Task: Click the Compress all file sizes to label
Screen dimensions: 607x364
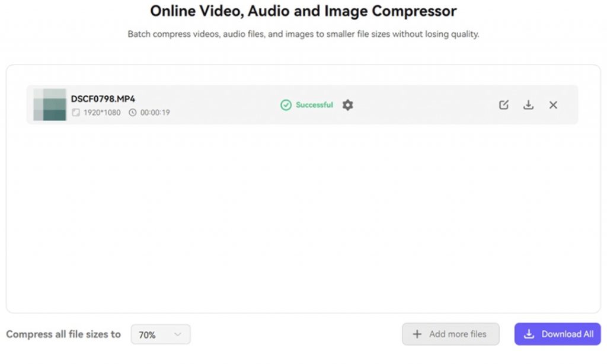Action: pyautogui.click(x=63, y=334)
